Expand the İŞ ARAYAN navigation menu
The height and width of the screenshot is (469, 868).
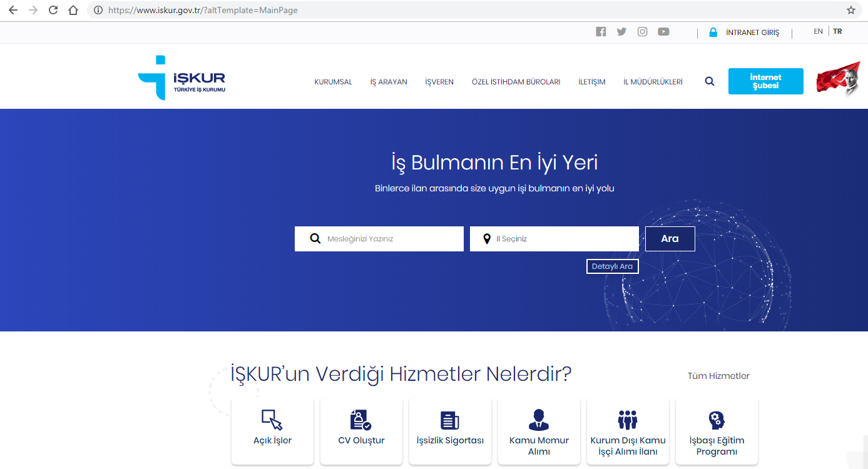point(389,82)
